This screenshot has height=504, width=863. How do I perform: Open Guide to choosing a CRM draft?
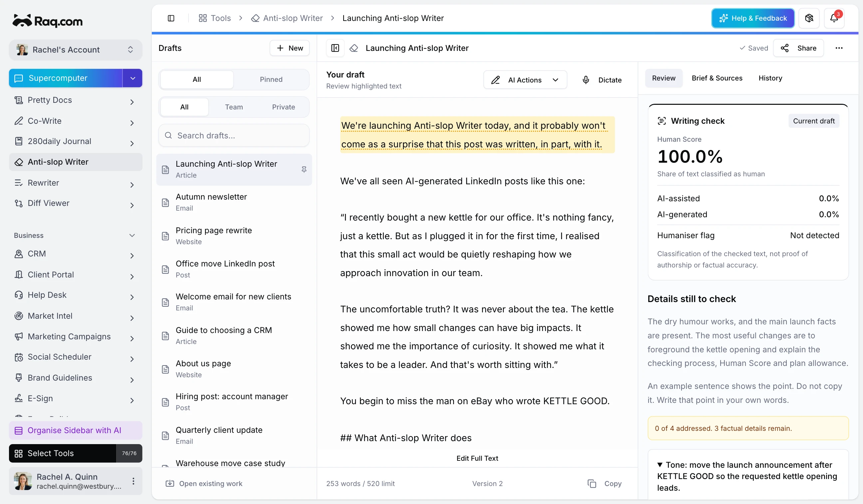point(234,336)
